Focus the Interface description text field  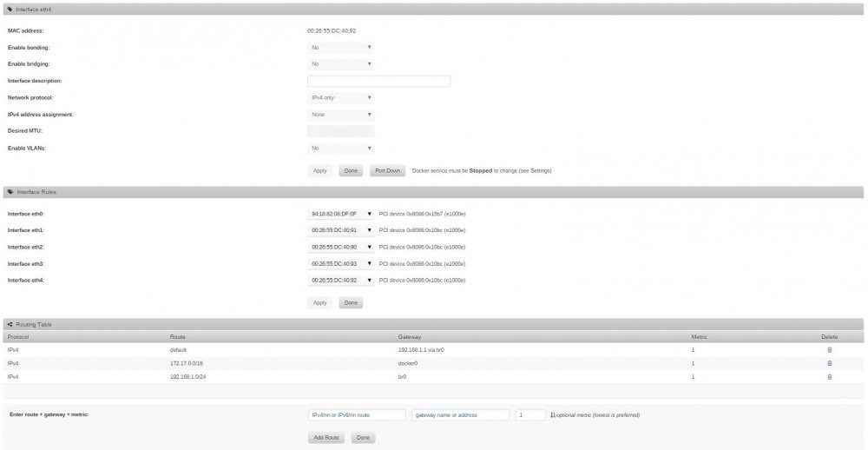click(379, 82)
